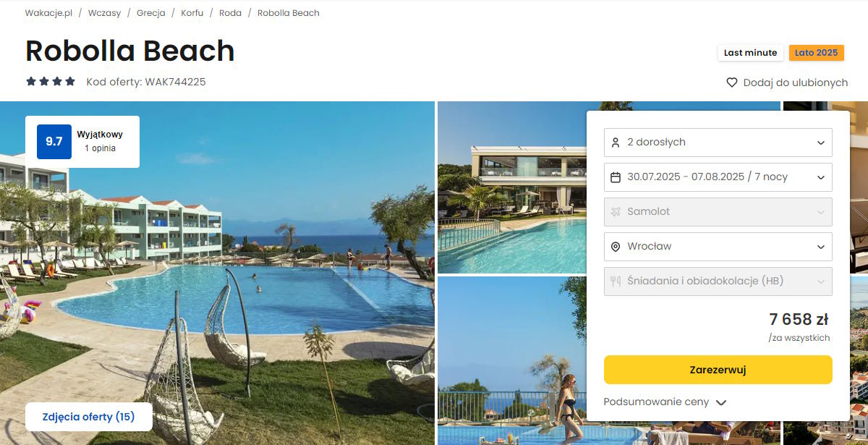Go to Korfu breadcrumb
The image size is (868, 445).
point(192,13)
